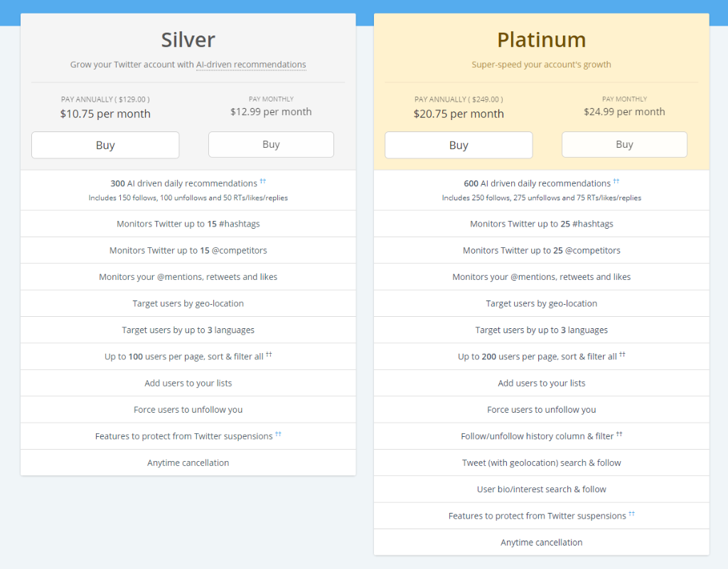Viewport: 728px width, 569px height.
Task: Click Platinum Tweet geolocation search & follow row
Action: [541, 463]
